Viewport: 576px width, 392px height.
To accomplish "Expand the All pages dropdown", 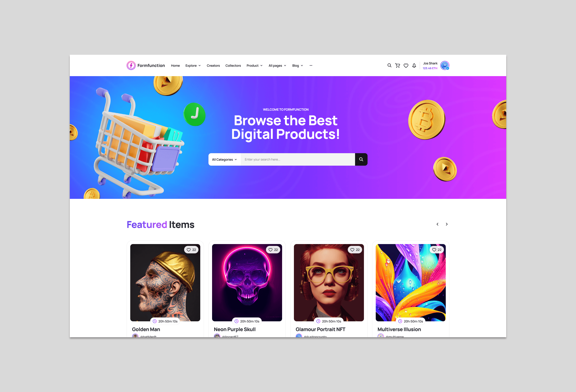I will point(277,66).
